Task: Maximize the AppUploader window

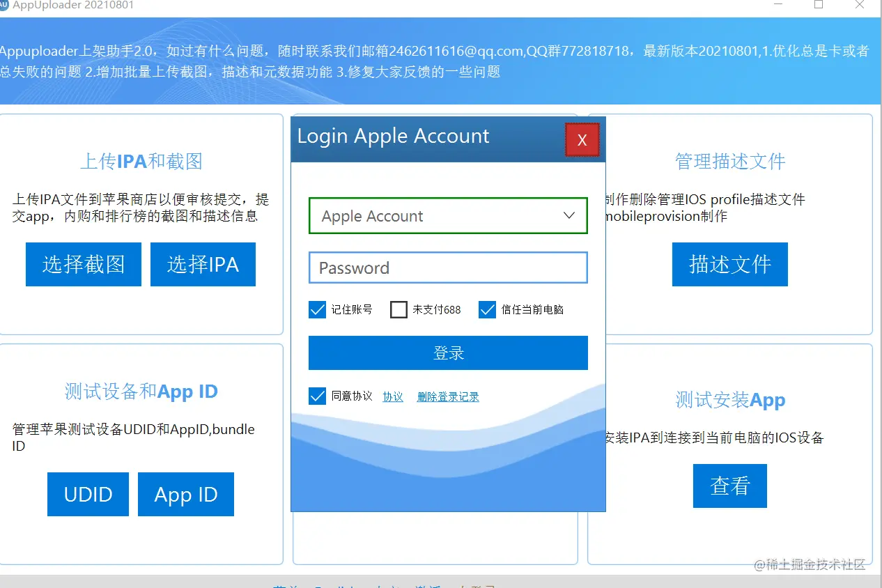Action: click(x=819, y=5)
